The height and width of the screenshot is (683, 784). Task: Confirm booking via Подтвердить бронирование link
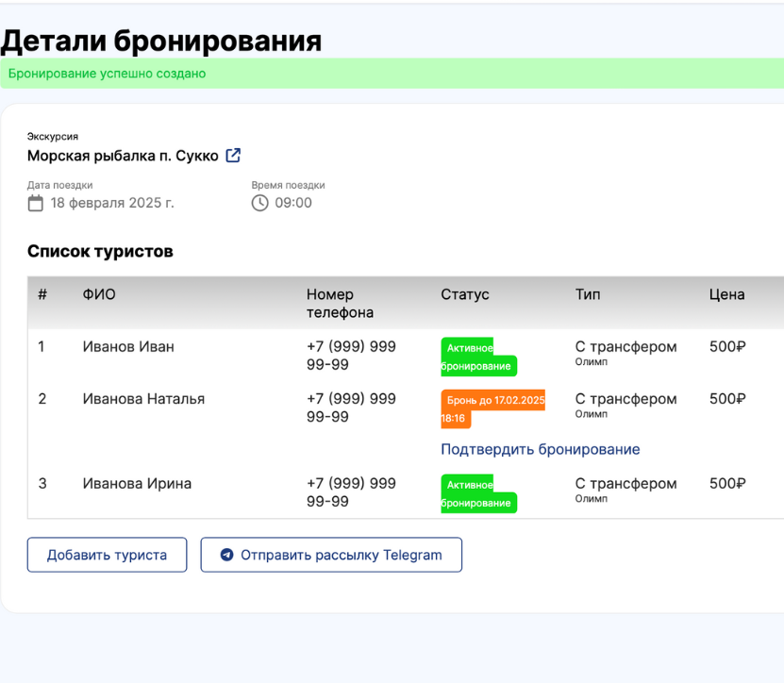click(x=540, y=449)
